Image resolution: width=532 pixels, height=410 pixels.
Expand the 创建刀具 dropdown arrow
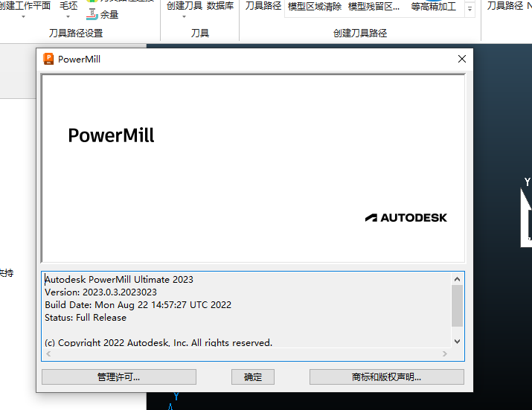(185, 16)
